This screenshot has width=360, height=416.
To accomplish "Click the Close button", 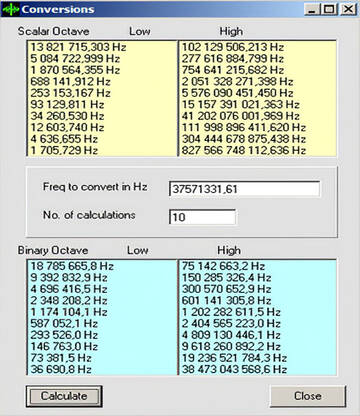I will [x=308, y=396].
